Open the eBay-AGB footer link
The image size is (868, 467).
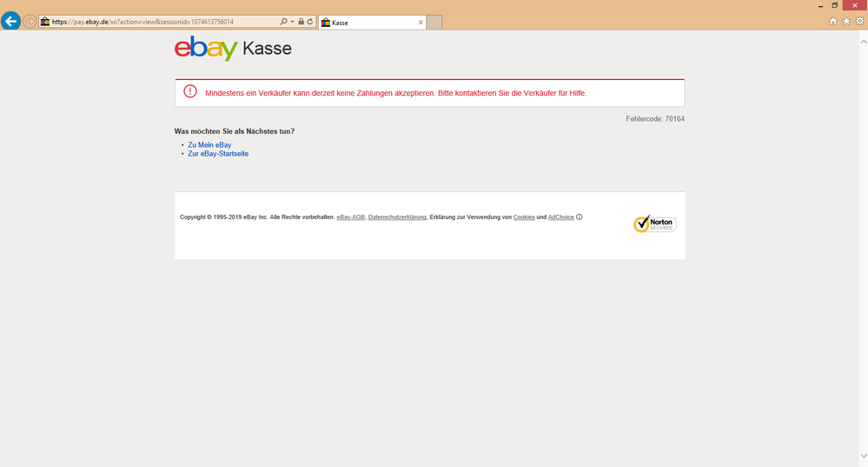[x=351, y=217]
